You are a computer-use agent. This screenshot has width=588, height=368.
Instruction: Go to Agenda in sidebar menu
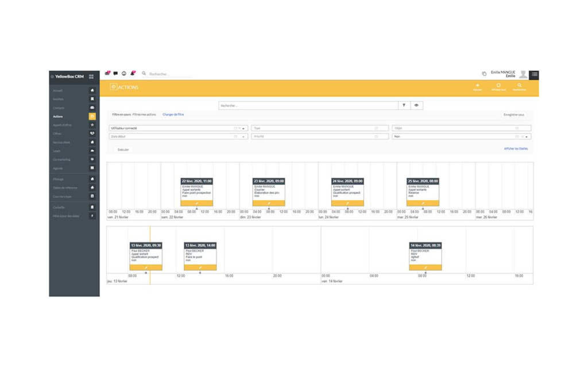(58, 168)
